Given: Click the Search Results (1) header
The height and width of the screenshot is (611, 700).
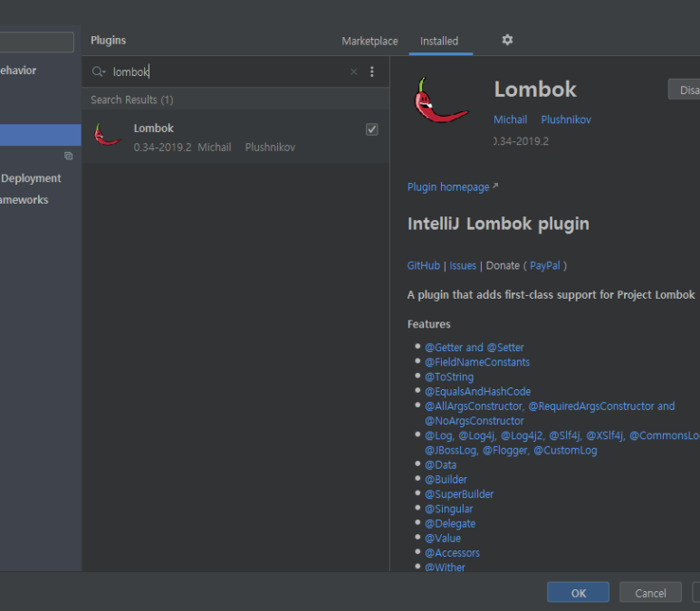Looking at the screenshot, I should [x=132, y=100].
